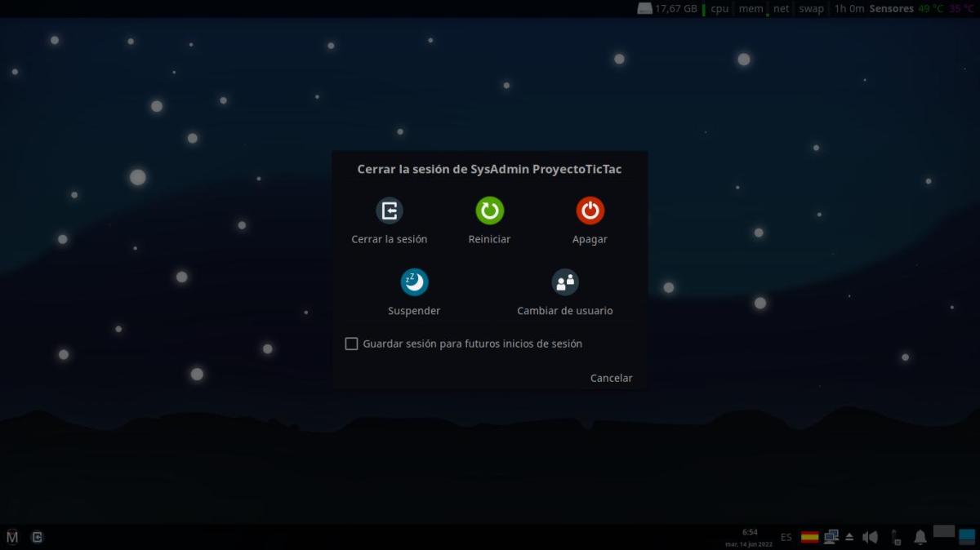This screenshot has width=980, height=550.
Task: Click the ES language label in tray
Action: (x=786, y=537)
